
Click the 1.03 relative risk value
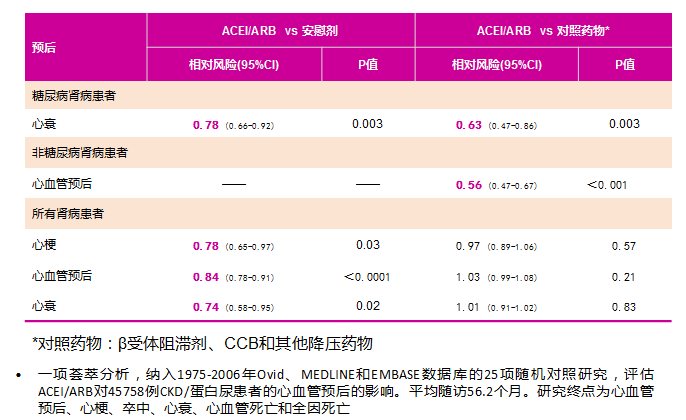pos(468,277)
